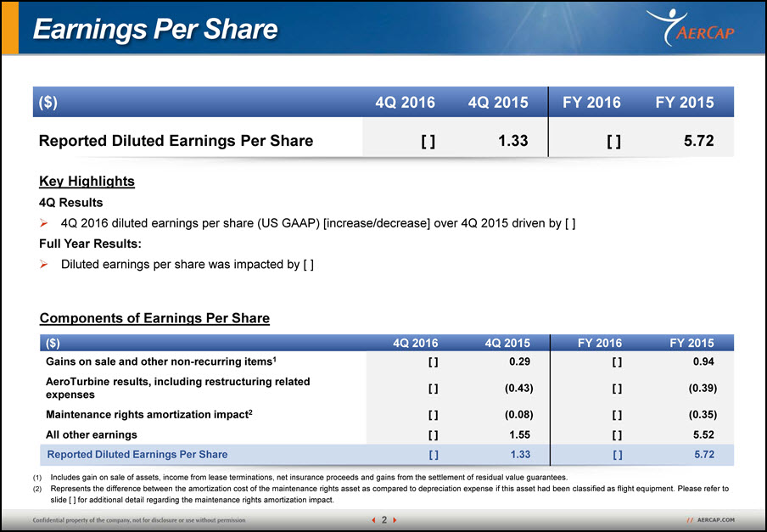Click the '($)' header of the components table
767x532 pixels.
pos(53,344)
